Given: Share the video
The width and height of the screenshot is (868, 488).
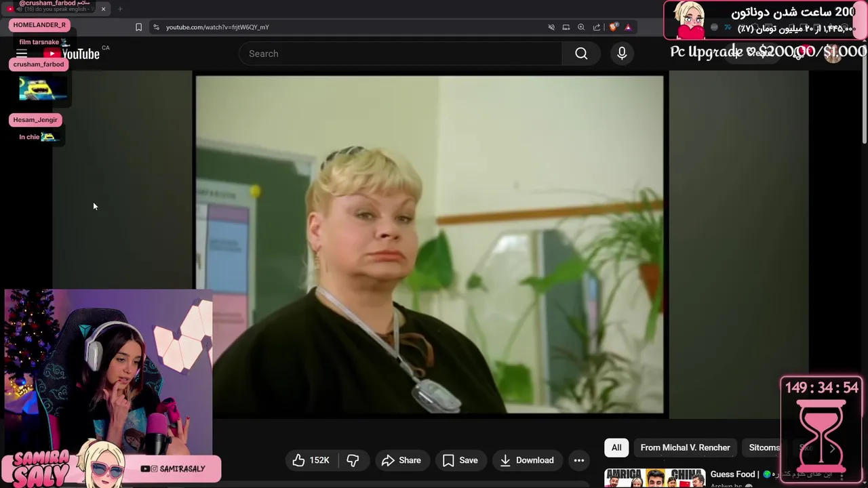Looking at the screenshot, I should click(401, 460).
